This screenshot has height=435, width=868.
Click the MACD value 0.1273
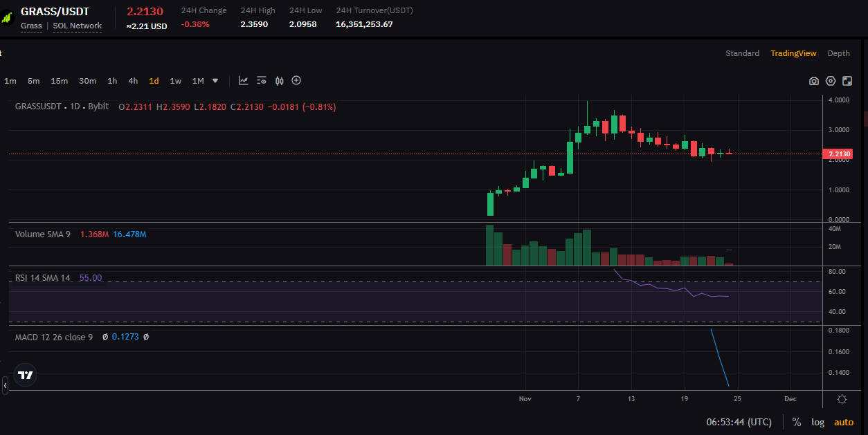[125, 337]
